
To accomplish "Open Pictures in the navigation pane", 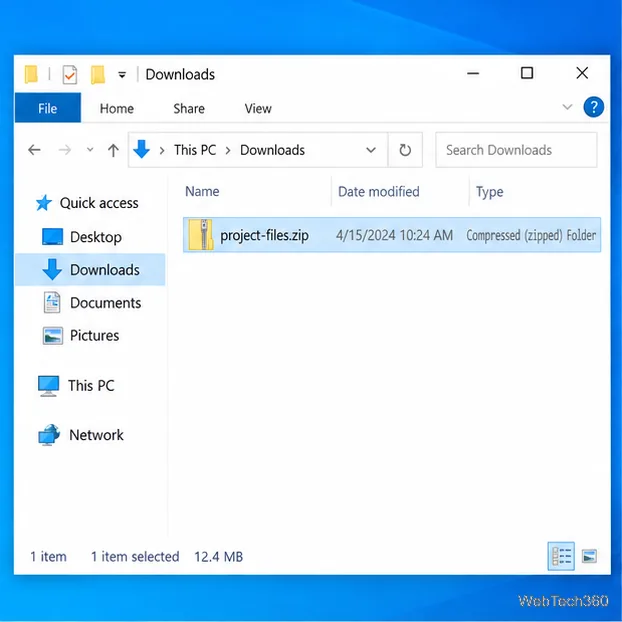I will pos(94,335).
